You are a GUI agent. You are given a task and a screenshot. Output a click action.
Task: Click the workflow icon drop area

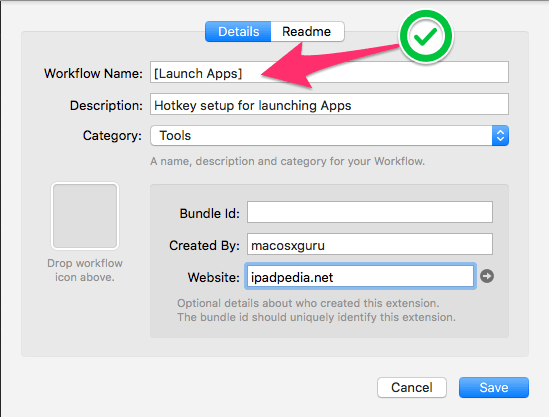[x=85, y=216]
